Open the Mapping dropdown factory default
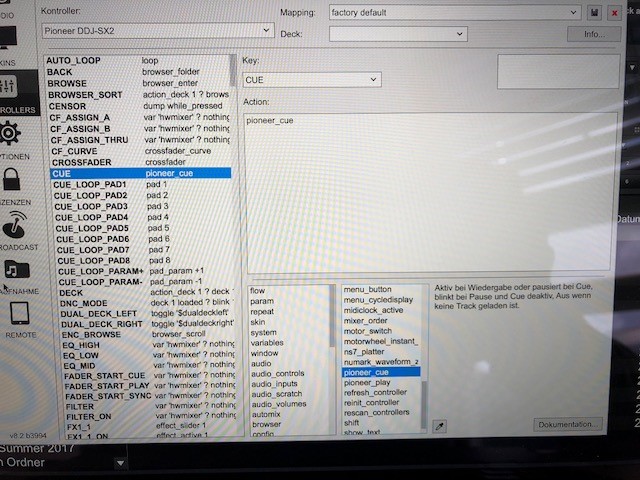Viewport: 640px width, 480px height. [x=455, y=13]
